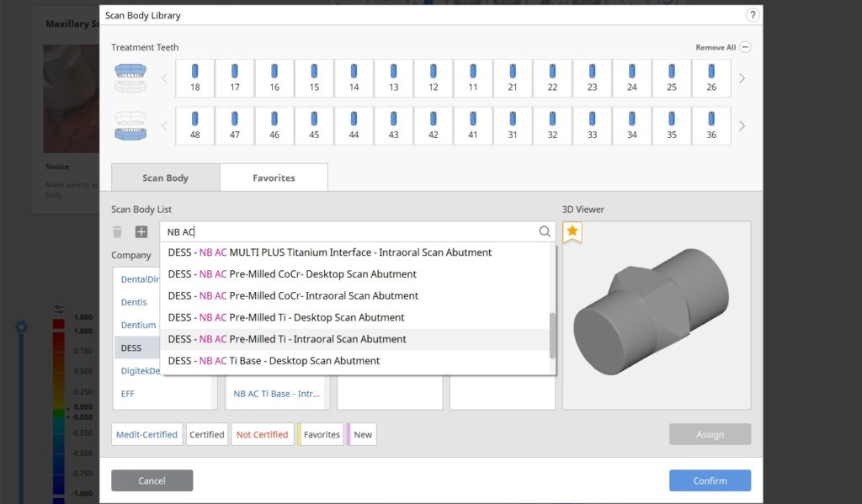Select tooth 22 scan body

(x=552, y=78)
